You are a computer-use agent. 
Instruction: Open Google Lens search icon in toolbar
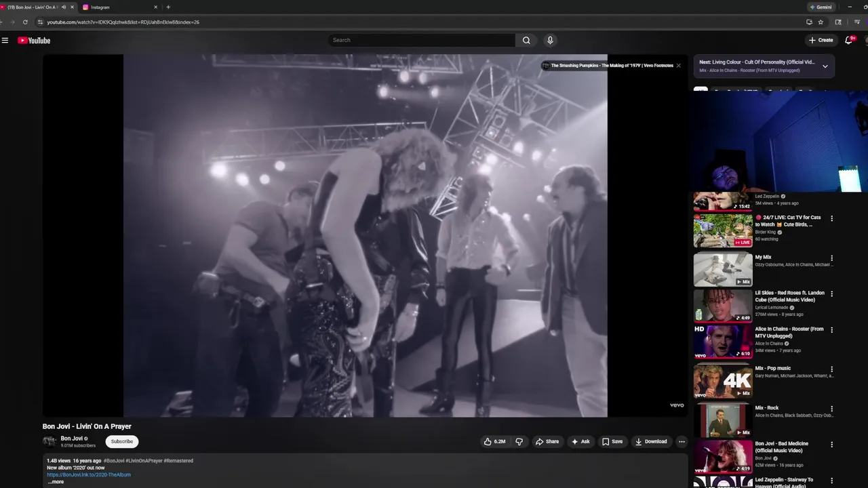[838, 22]
